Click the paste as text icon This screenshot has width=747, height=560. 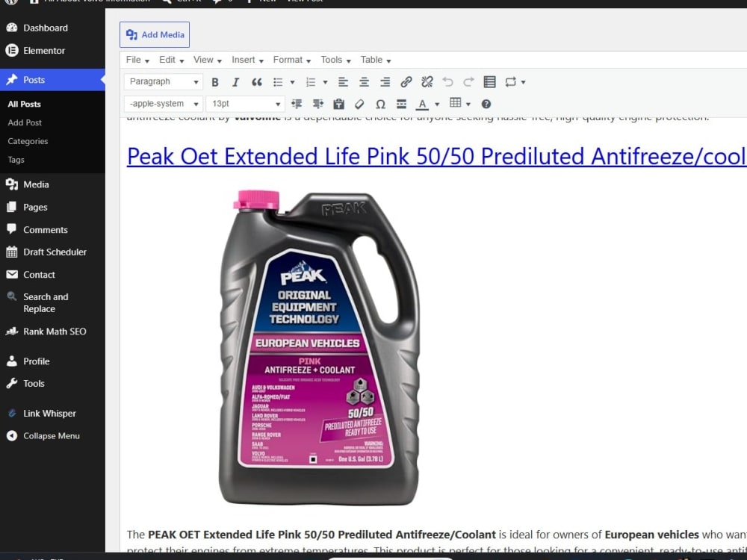click(x=338, y=104)
